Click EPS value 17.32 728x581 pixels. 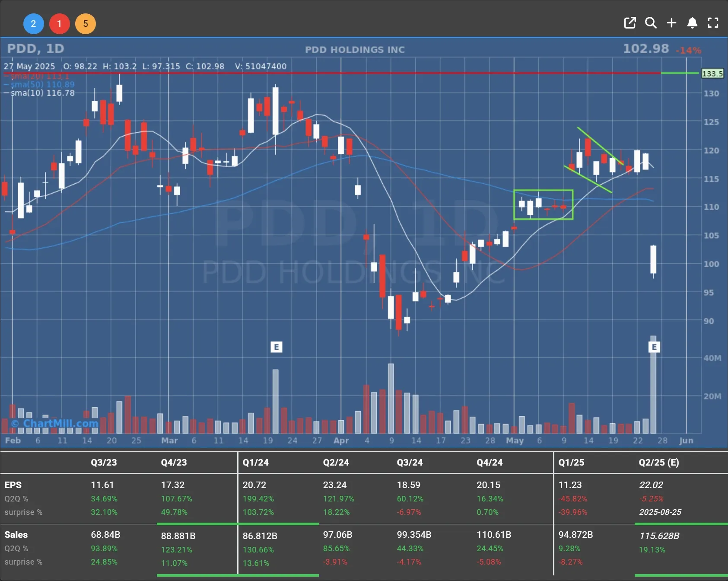click(173, 485)
